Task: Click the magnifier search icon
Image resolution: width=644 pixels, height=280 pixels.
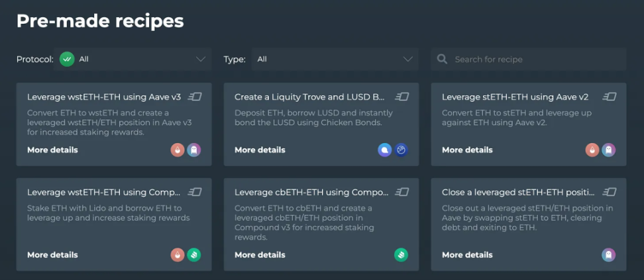Action: tap(442, 59)
